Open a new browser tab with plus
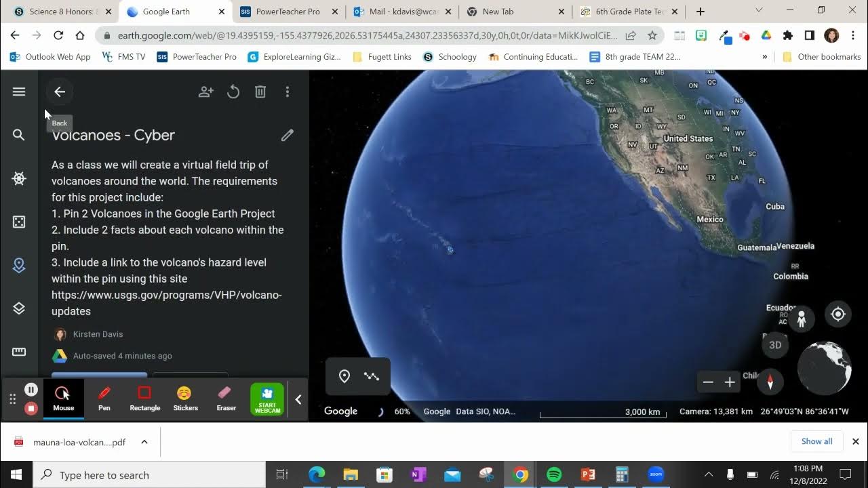 [x=701, y=12]
